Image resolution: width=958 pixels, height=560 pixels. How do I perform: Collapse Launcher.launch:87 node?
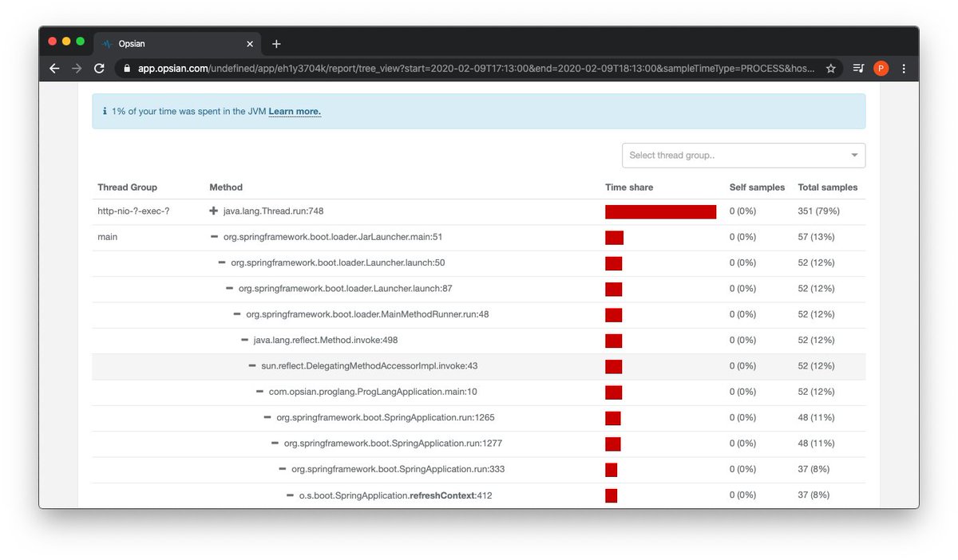(229, 288)
